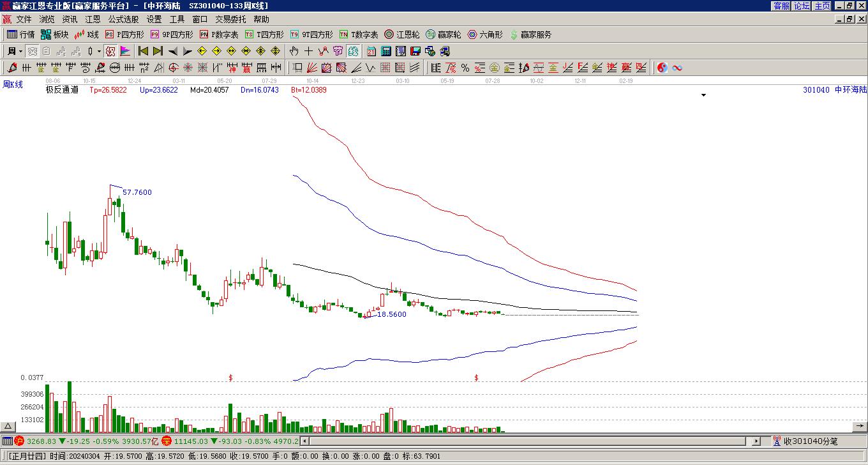
Task: Jump to the first bar using skip-to-start icon
Action: point(144,51)
